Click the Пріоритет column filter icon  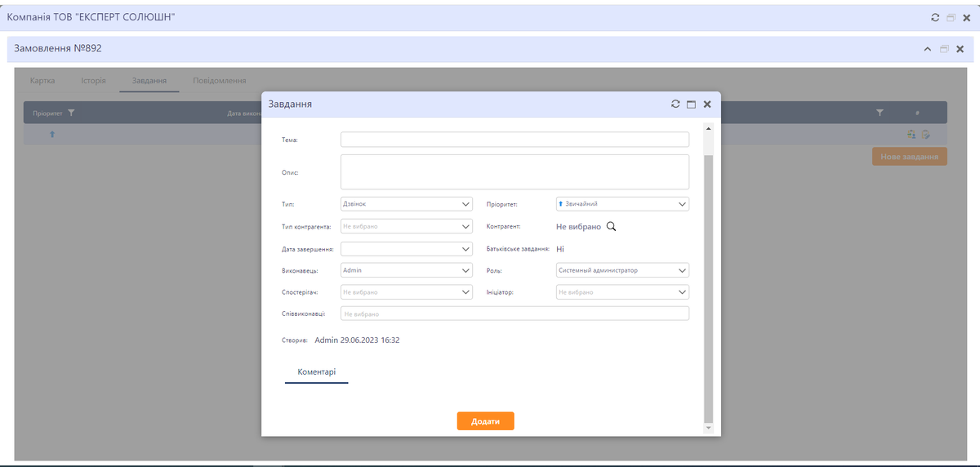71,113
